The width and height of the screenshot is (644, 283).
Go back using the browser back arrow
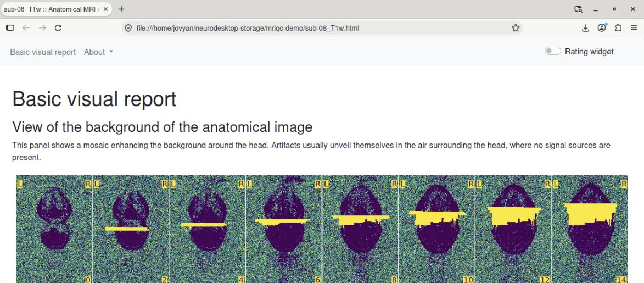(26, 27)
